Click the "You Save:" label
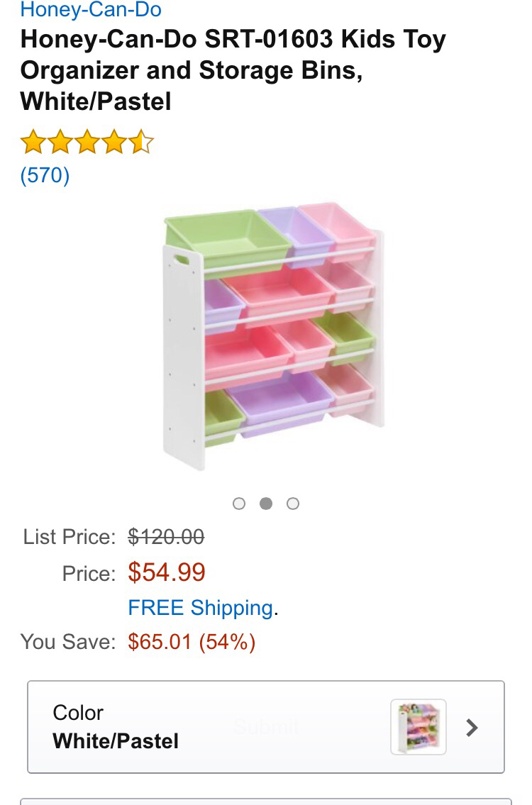This screenshot has width=532, height=805. (x=68, y=642)
